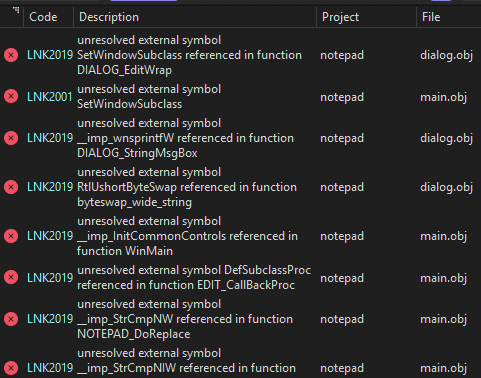Click the notepad project cell in the __imp_StrCmpNW row
This screenshot has height=378, width=481.
pos(342,319)
